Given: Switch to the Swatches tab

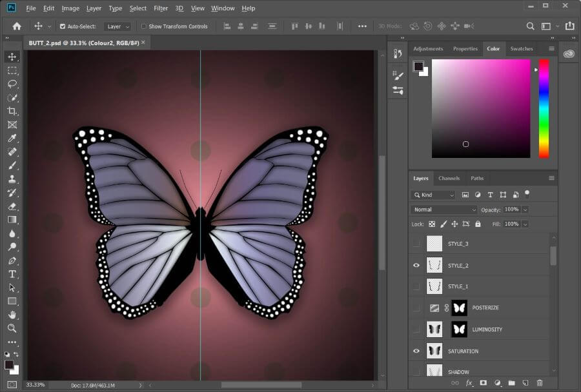Looking at the screenshot, I should (522, 48).
